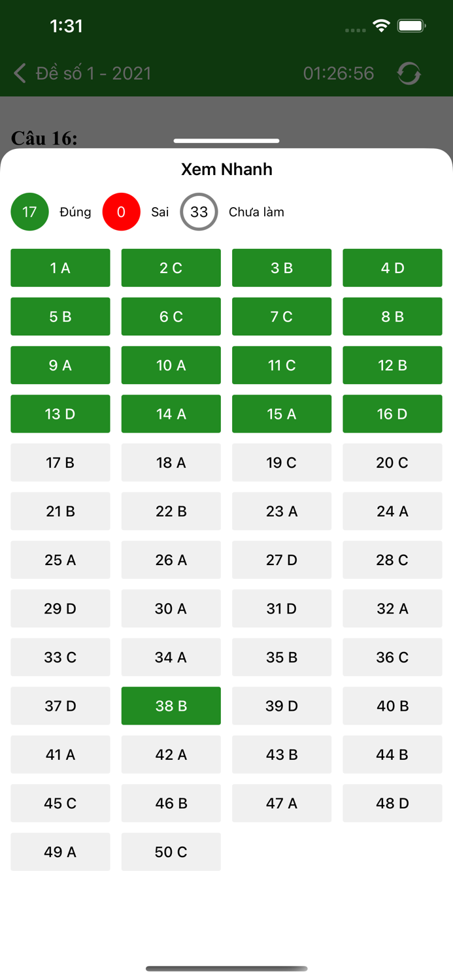Tap the back chevron icon
The image size is (453, 980).
tap(20, 73)
